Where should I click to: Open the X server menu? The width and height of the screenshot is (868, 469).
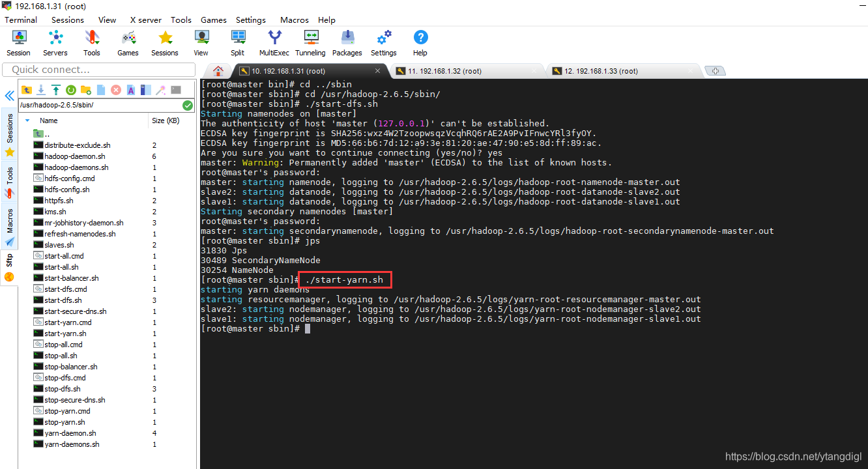[145, 20]
